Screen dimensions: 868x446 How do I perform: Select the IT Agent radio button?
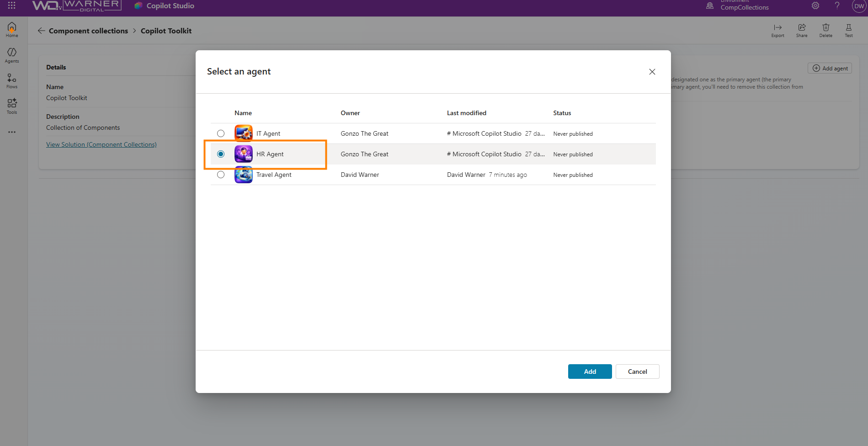[221, 133]
